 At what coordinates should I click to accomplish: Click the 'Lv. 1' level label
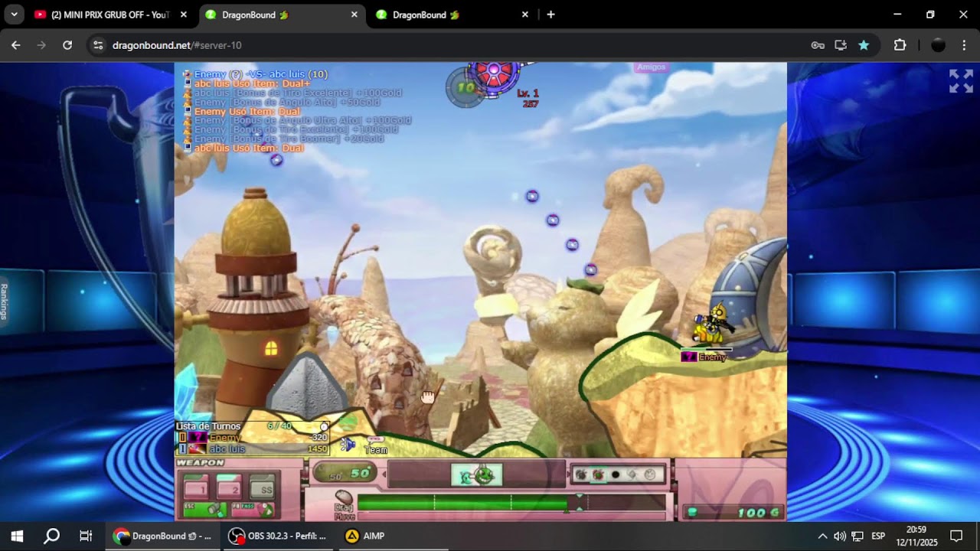(528, 93)
